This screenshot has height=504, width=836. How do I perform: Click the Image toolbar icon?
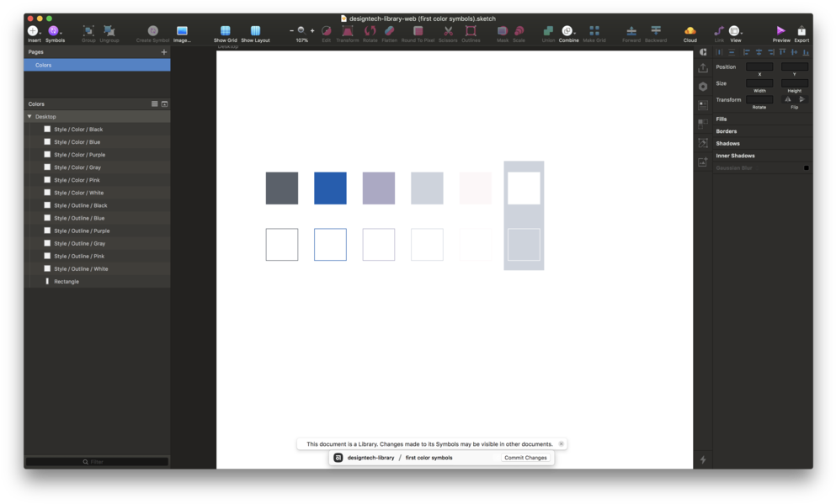click(182, 31)
